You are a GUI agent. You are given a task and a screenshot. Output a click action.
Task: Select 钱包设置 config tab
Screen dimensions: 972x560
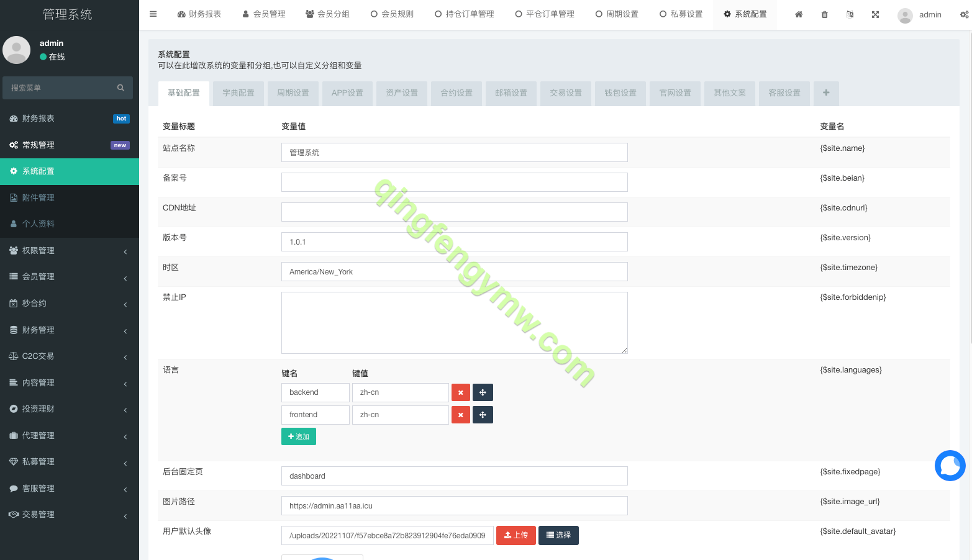620,93
